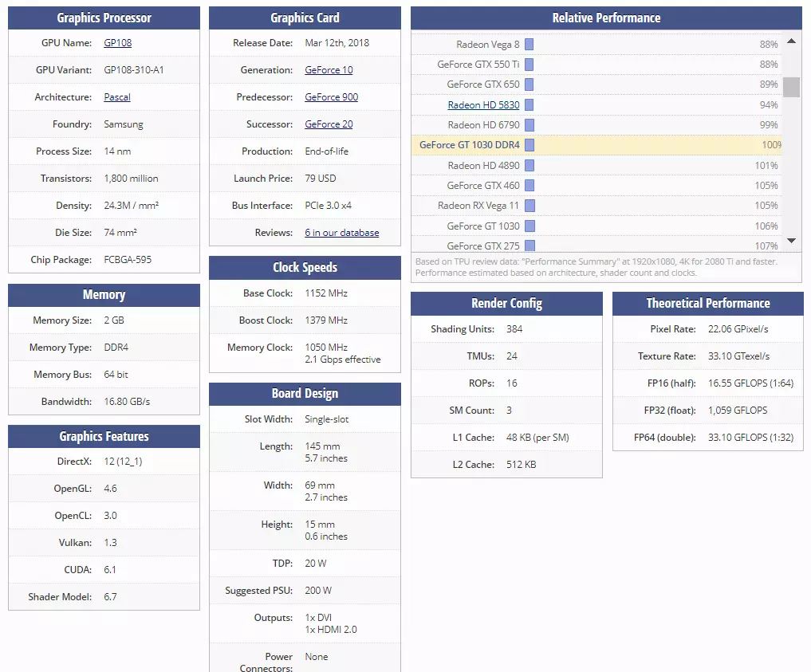Click the 'Mar 12th, 2018' release date
The width and height of the screenshot is (811, 672).
(x=337, y=43)
